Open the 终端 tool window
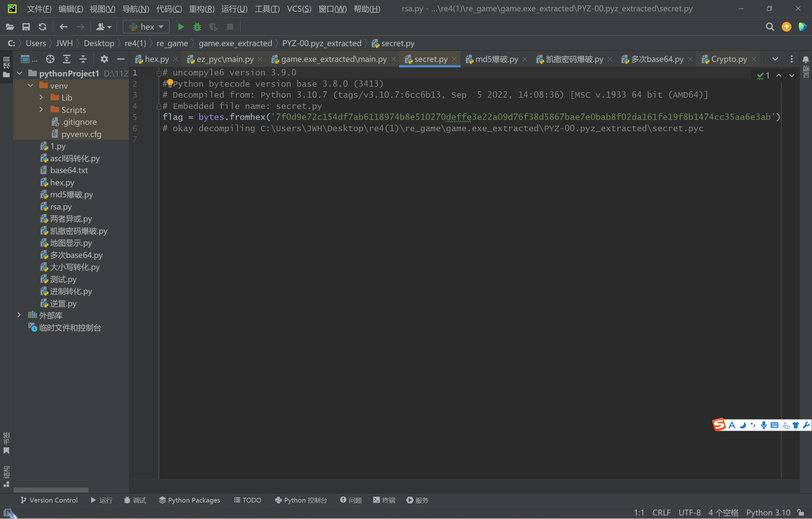 (x=384, y=500)
